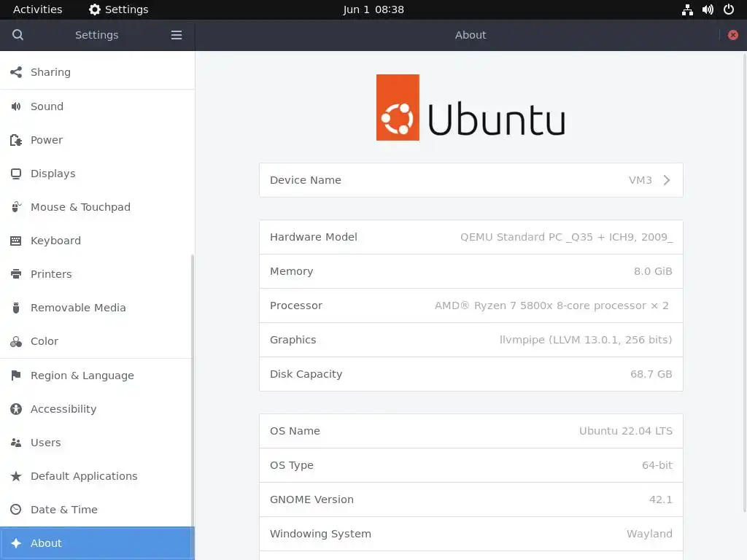Click the Power battery icon in sidebar
747x560 pixels.
tap(16, 140)
